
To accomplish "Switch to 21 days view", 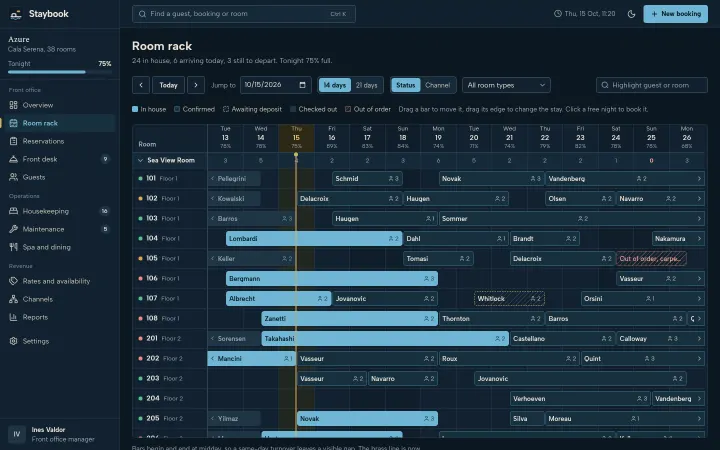I will click(366, 85).
